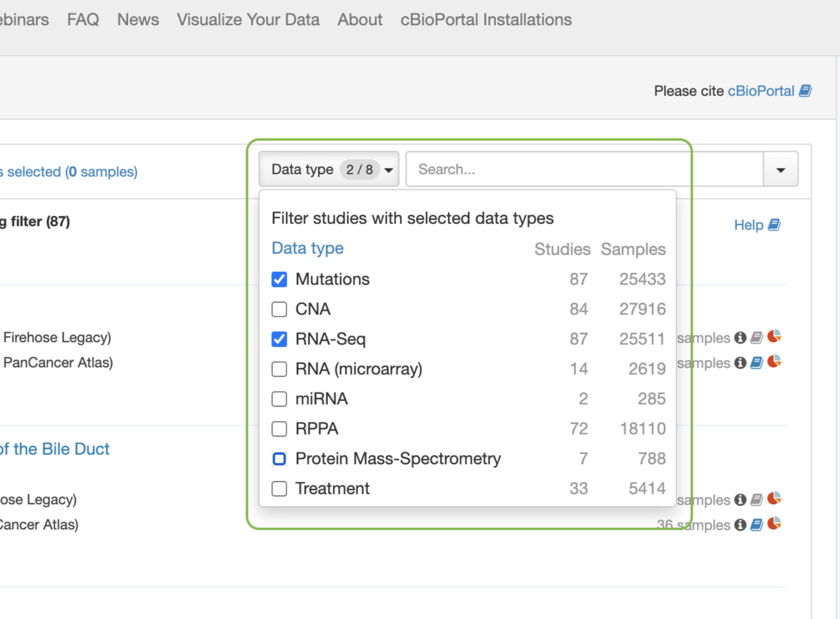Sort by the Samples column header
This screenshot has height=619, width=840.
(633, 249)
